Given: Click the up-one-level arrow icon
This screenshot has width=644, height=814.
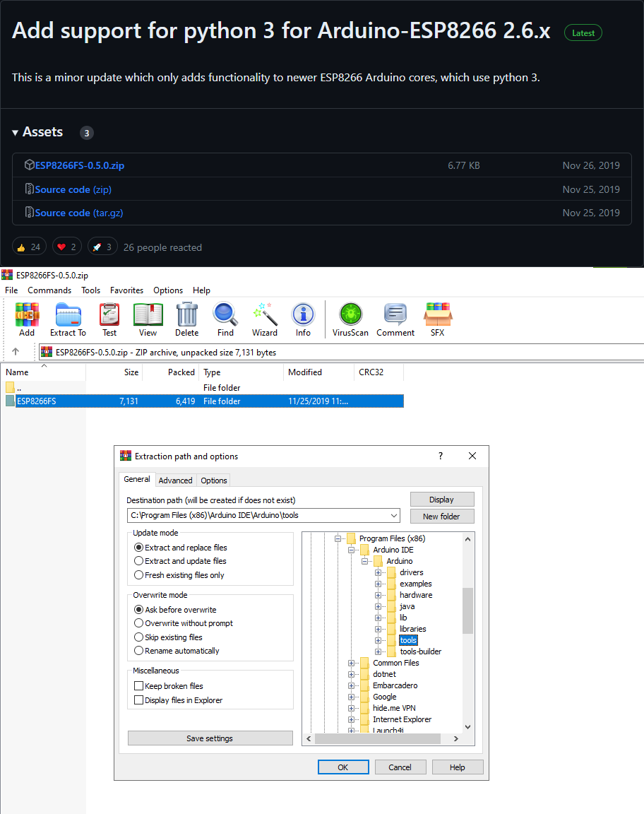Looking at the screenshot, I should click(x=16, y=351).
